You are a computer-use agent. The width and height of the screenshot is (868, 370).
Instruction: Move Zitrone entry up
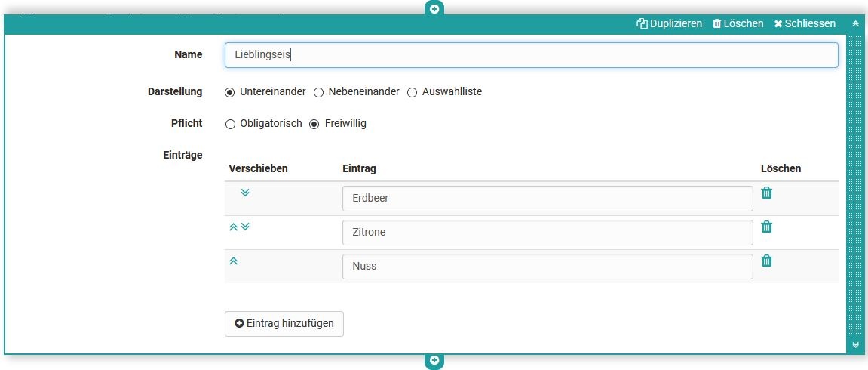pyautogui.click(x=233, y=227)
